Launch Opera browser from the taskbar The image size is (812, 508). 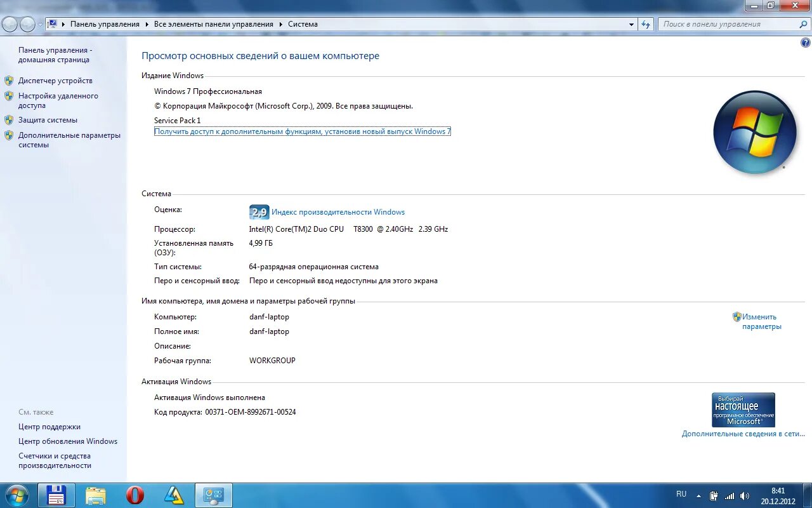click(135, 495)
